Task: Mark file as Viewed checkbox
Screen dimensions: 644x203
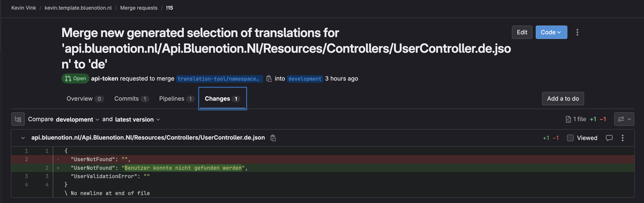Action: 570,138
